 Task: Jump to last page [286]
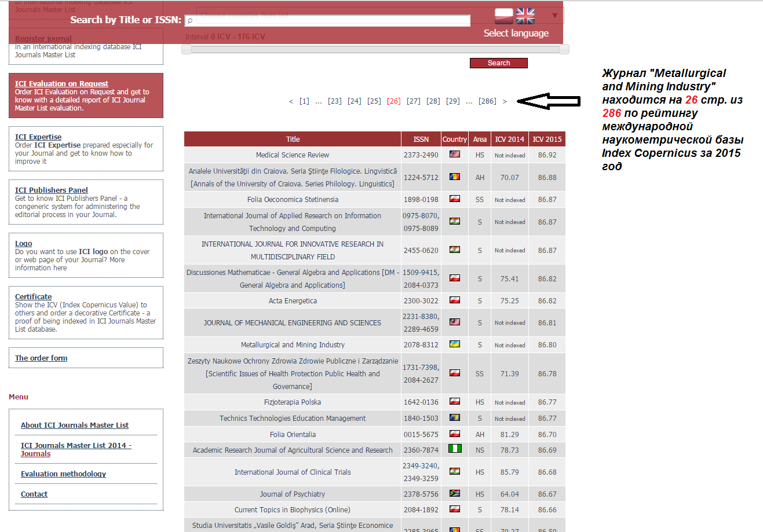487,101
